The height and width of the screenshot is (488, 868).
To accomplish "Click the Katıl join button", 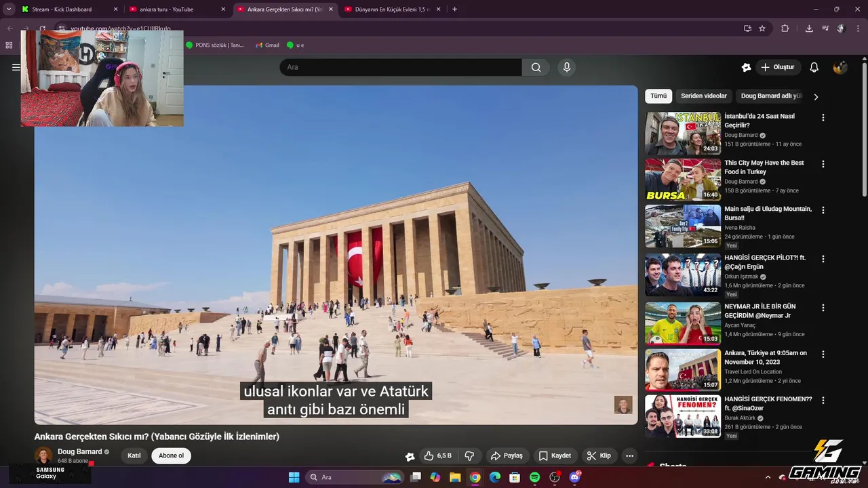I will (x=134, y=455).
